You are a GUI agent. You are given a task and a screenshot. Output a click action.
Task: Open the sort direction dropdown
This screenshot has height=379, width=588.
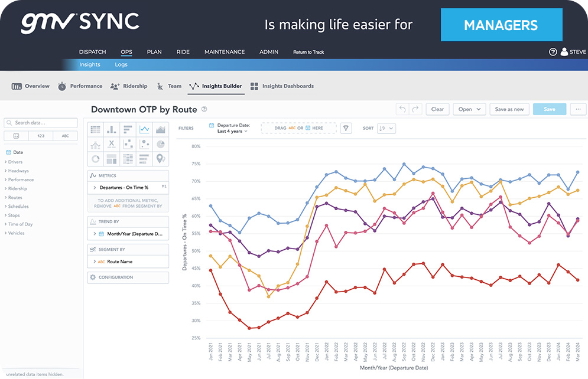click(x=387, y=128)
